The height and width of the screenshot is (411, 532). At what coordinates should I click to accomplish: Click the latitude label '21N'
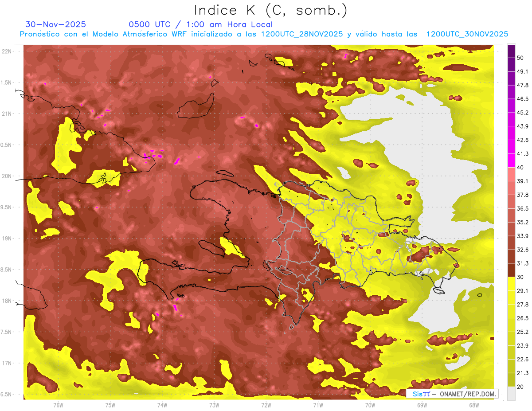tap(8, 114)
